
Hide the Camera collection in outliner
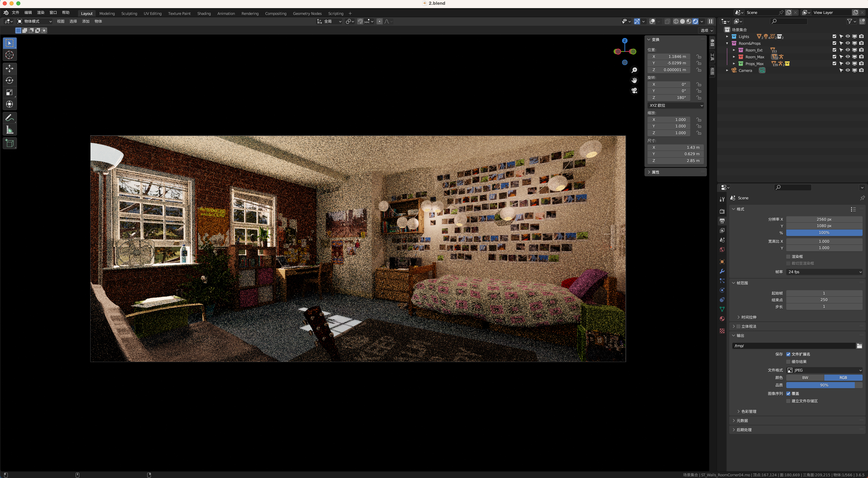(848, 70)
